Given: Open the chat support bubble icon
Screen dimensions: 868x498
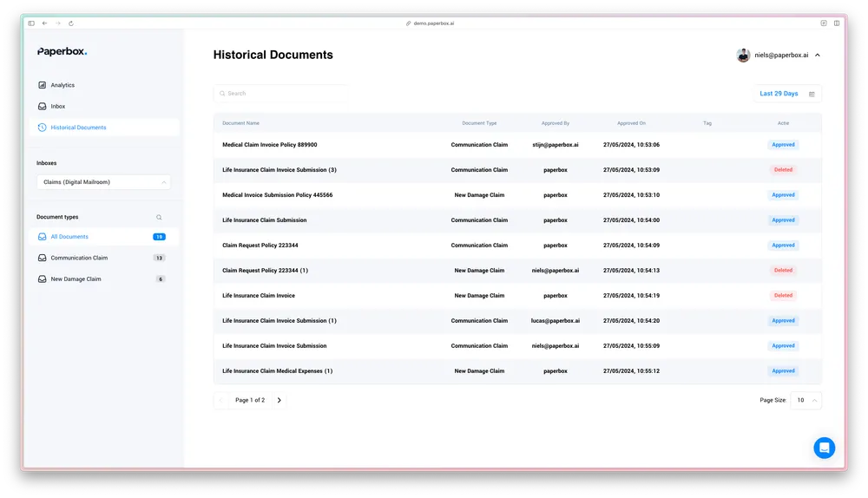Looking at the screenshot, I should pos(824,448).
